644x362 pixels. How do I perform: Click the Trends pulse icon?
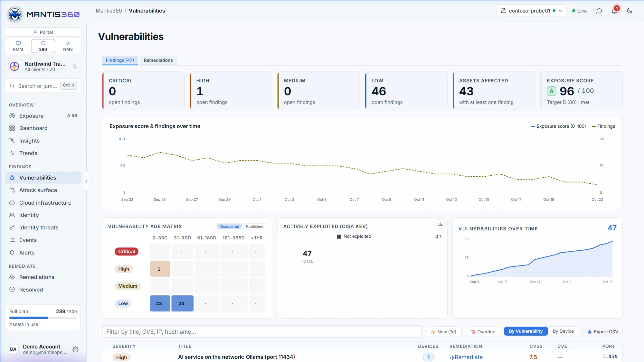pos(12,153)
